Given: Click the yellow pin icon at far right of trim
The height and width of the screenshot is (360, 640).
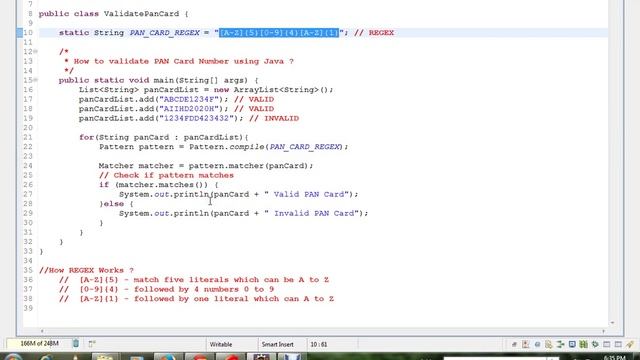Looking at the screenshot, I should point(630,344).
